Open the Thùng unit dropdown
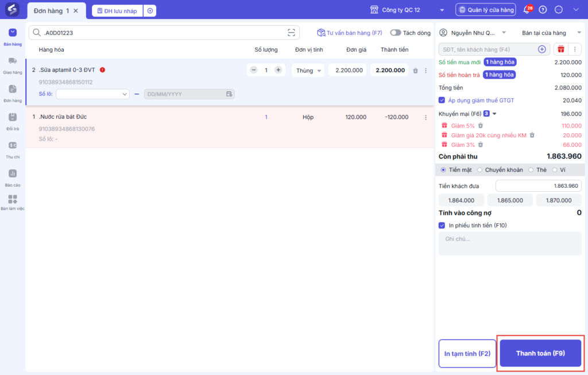The height and width of the screenshot is (375, 588). (x=308, y=71)
